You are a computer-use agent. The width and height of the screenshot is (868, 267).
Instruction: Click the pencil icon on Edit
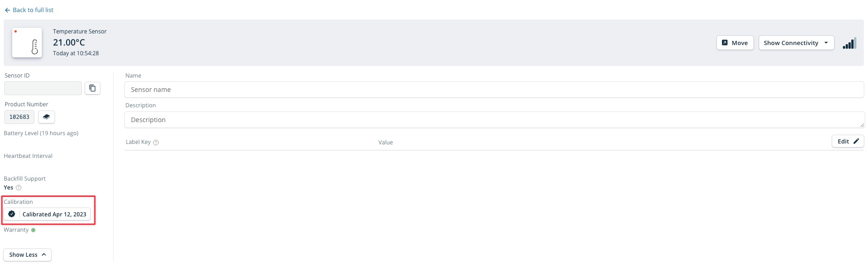(856, 141)
